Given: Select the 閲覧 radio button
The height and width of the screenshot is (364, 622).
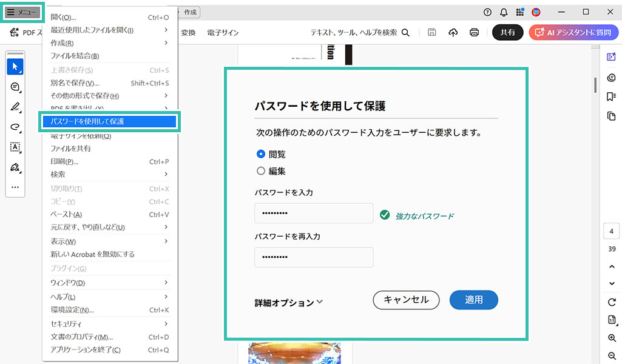Looking at the screenshot, I should point(262,154).
